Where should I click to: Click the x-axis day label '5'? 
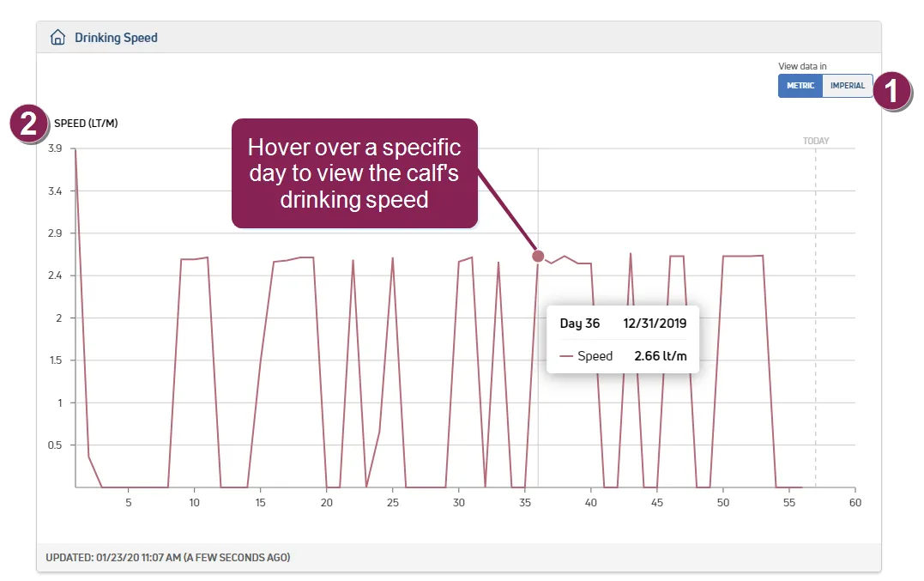129,503
